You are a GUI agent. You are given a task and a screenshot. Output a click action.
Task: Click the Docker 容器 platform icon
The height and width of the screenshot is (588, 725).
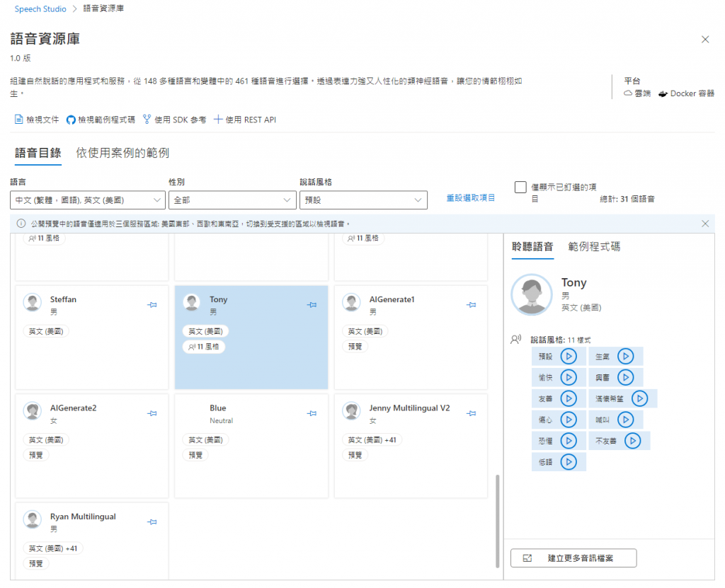point(663,93)
